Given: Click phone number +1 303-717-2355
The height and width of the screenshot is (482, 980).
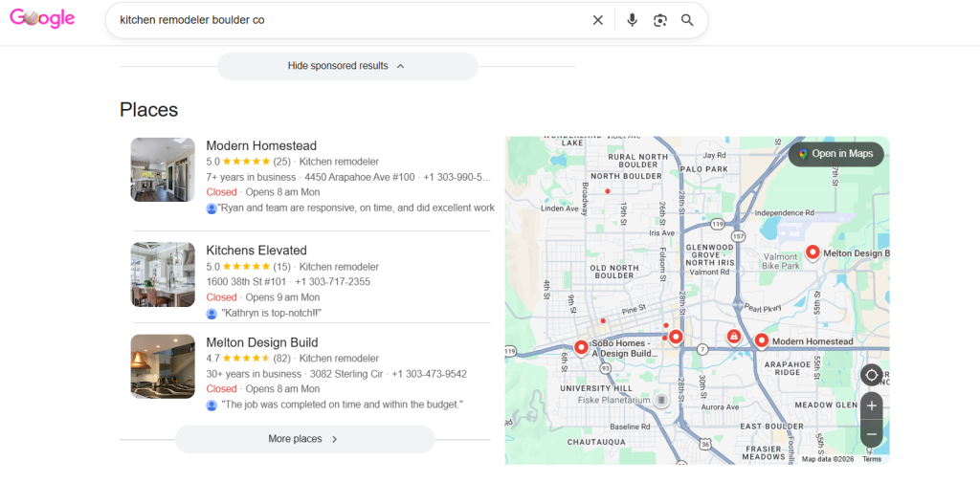Looking at the screenshot, I should [x=332, y=282].
